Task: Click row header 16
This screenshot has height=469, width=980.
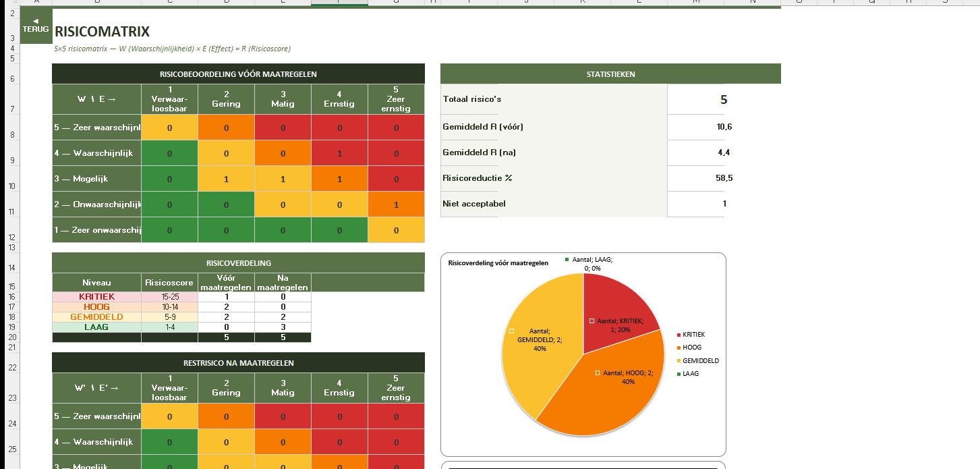Action: tap(12, 297)
